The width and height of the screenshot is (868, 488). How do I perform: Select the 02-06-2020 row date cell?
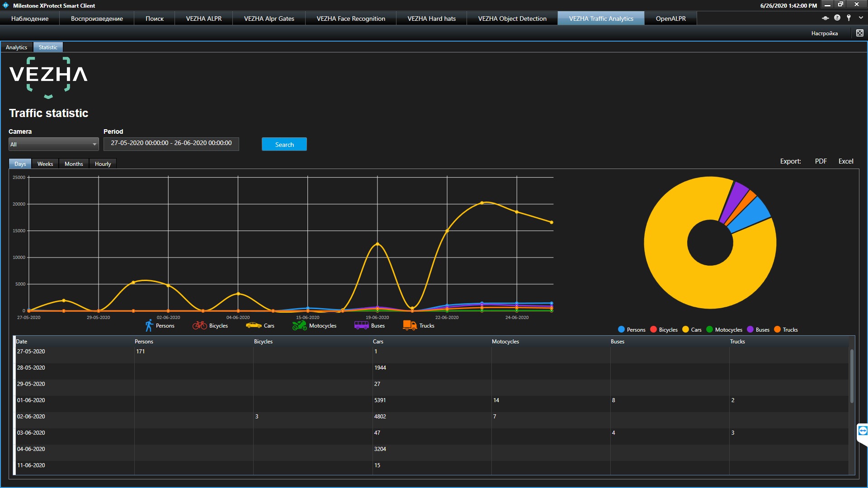(x=31, y=417)
